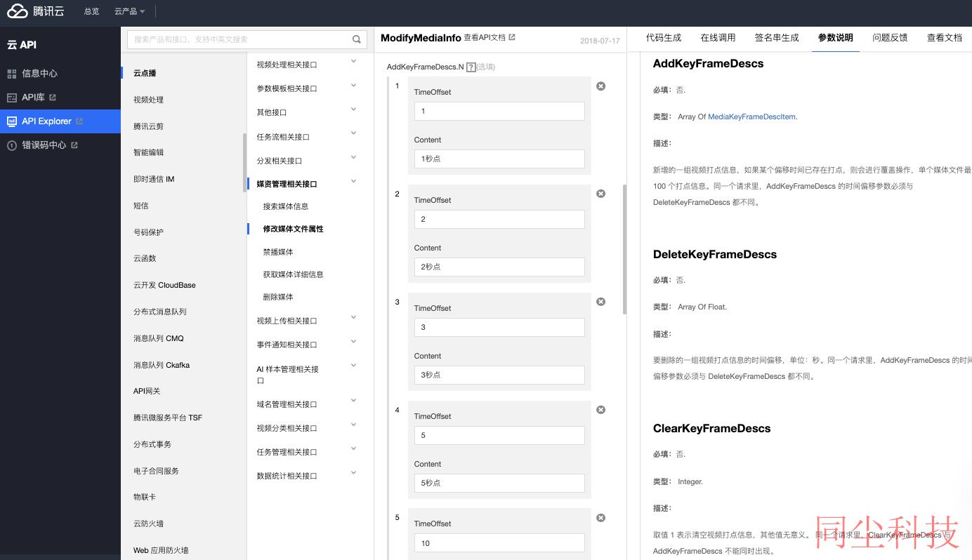
Task: Select 消息队列 Ckafka product
Action: point(162,365)
